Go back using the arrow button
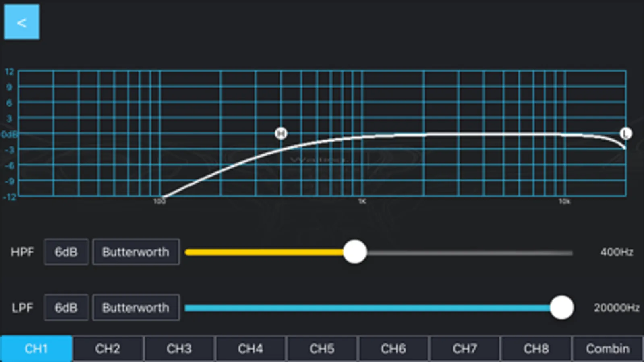Viewport: 644px width, 362px height. [22, 22]
